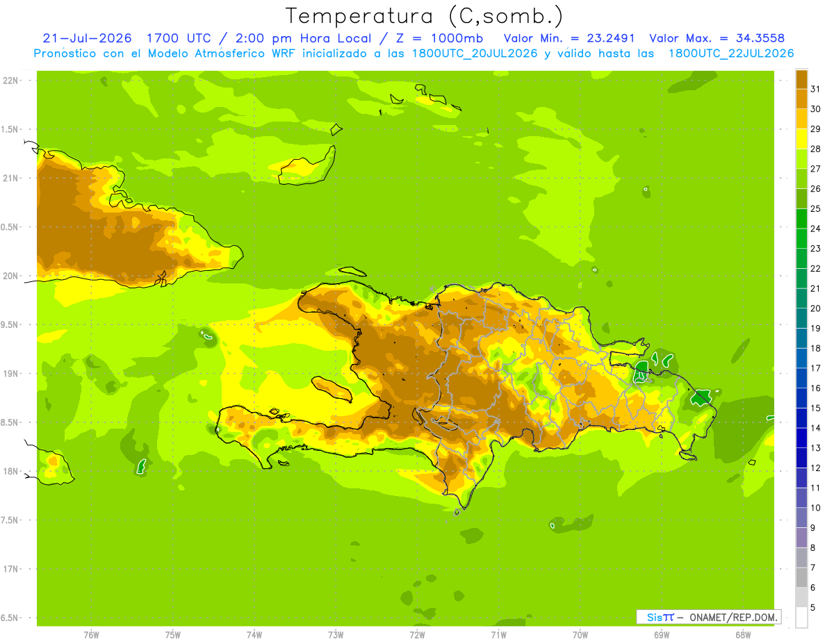Screen dimensions: 834x644
Task: Click the legend value "5"
Action: (813, 608)
